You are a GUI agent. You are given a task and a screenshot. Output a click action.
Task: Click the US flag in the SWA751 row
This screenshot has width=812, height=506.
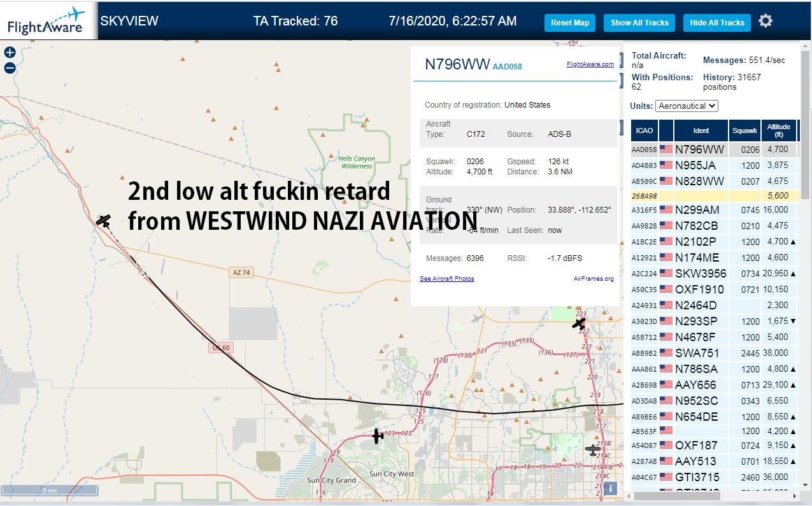[666, 353]
